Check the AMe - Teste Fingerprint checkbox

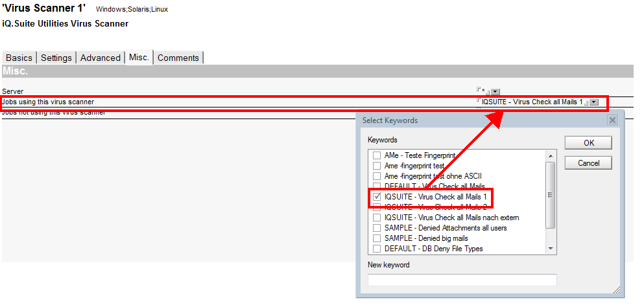pyautogui.click(x=377, y=155)
